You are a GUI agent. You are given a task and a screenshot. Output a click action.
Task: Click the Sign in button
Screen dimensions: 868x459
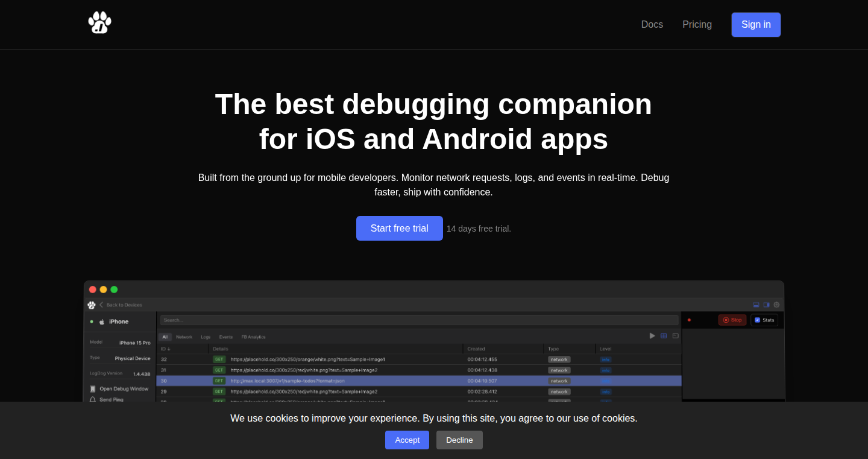tap(756, 25)
